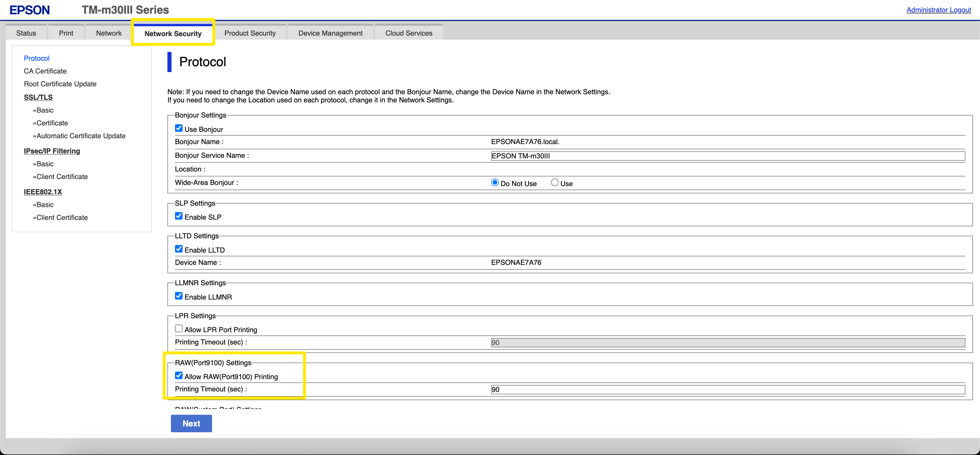Select the Do Not Use radio button
The image size is (980, 455).
click(x=495, y=183)
